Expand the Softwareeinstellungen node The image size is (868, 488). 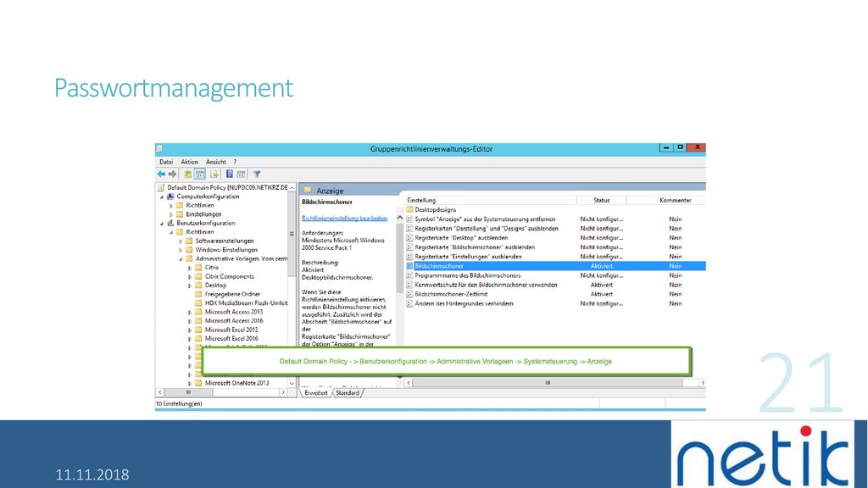click(x=181, y=241)
